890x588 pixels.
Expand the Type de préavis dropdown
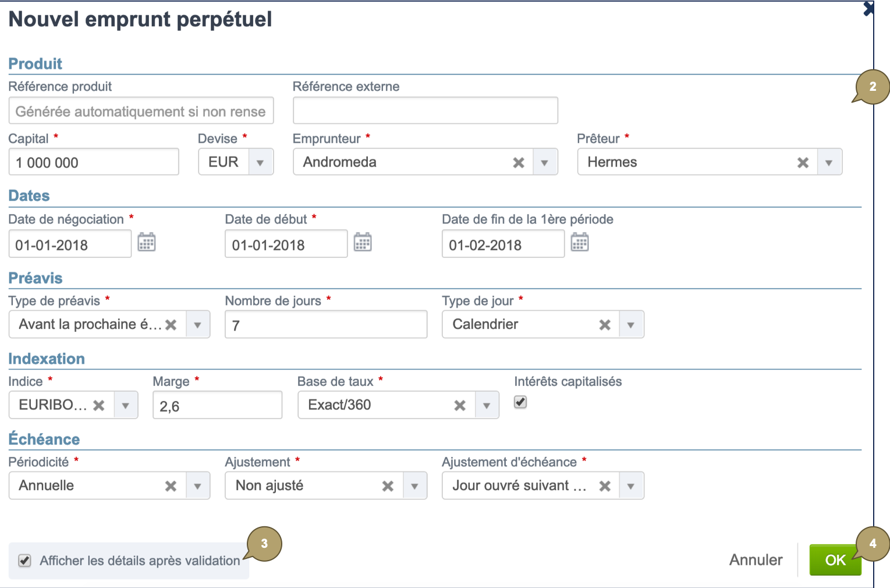197,324
